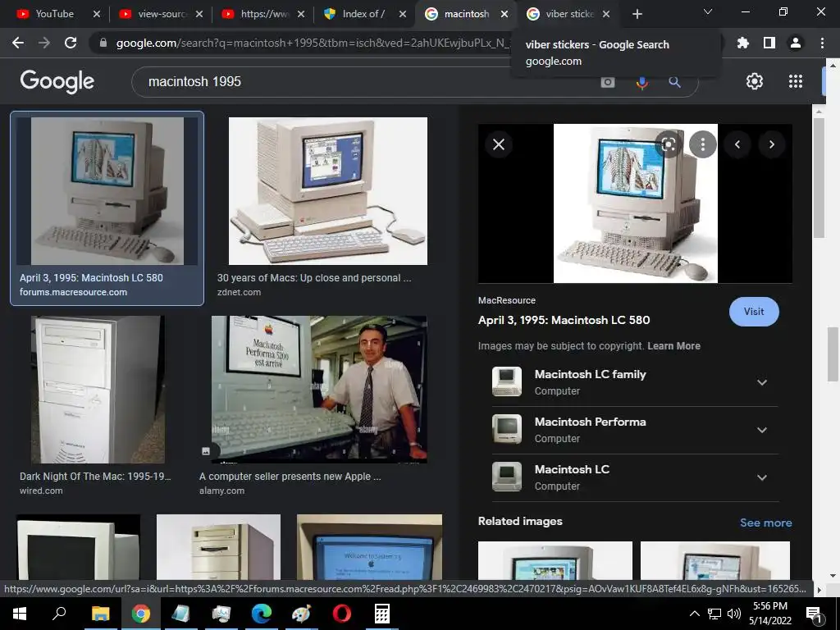Click the Learn More copyright link

click(x=673, y=346)
